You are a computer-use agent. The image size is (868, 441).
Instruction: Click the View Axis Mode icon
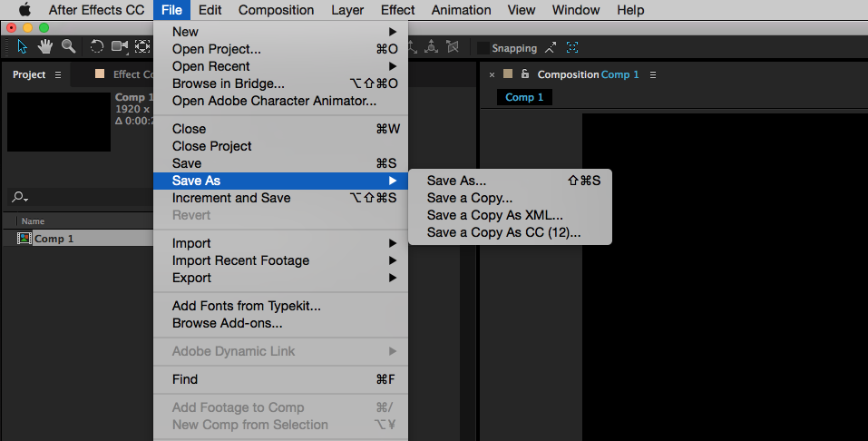point(453,47)
